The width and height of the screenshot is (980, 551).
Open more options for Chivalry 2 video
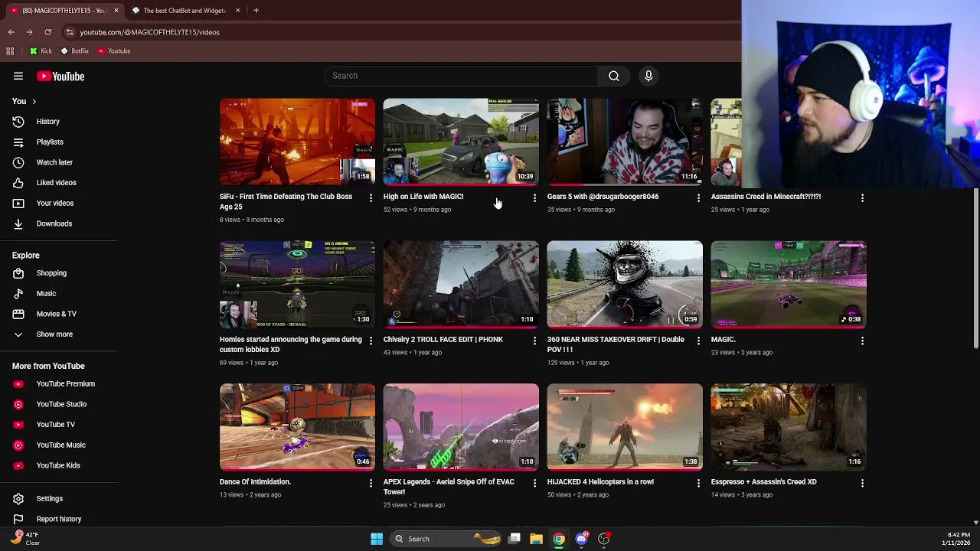tap(534, 341)
